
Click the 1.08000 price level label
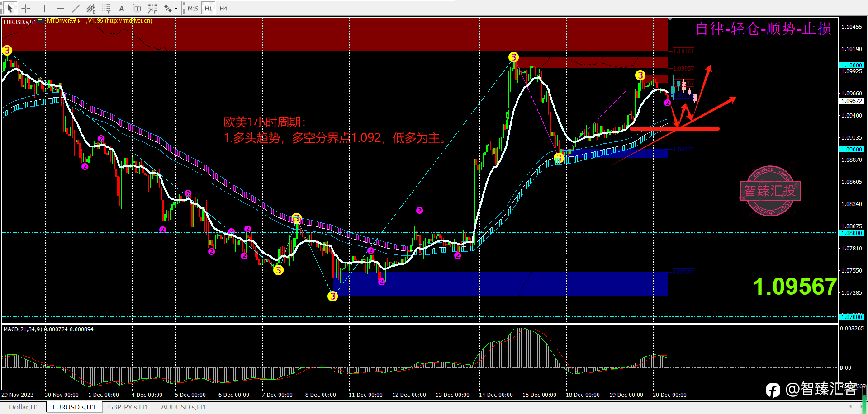pyautogui.click(x=852, y=233)
